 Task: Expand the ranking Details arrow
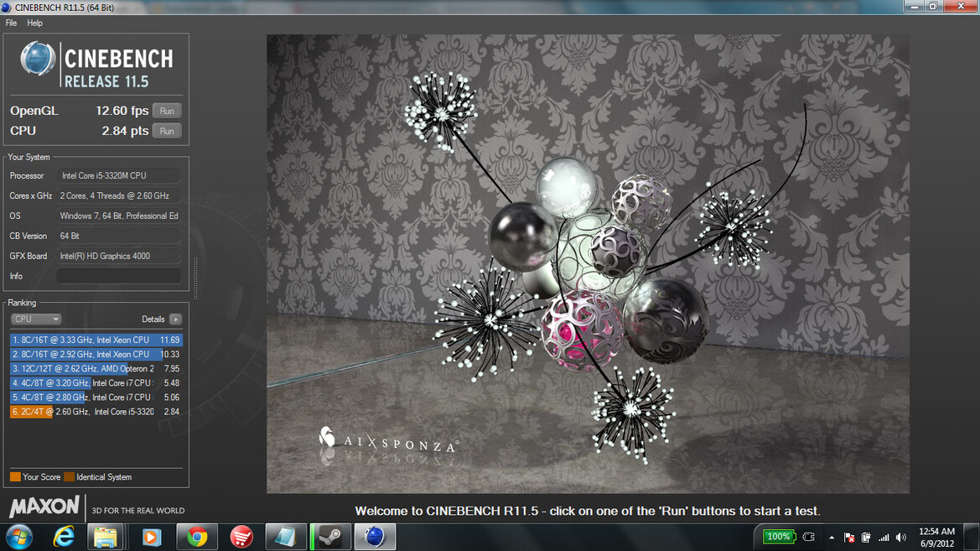tap(175, 319)
